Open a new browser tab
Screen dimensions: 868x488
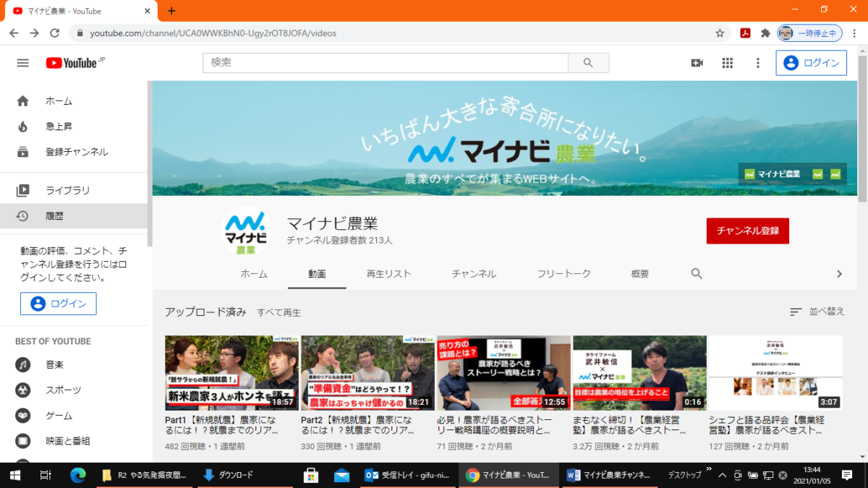171,11
